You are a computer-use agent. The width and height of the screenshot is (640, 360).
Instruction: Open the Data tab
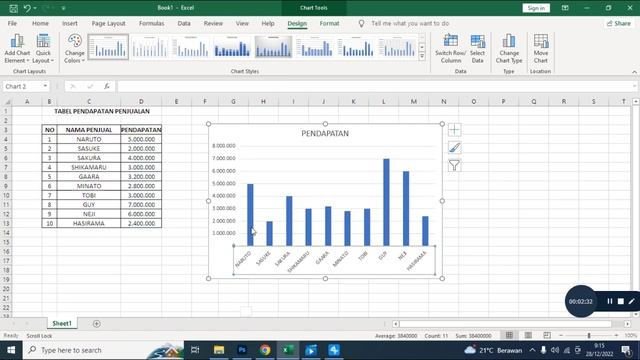[184, 24]
